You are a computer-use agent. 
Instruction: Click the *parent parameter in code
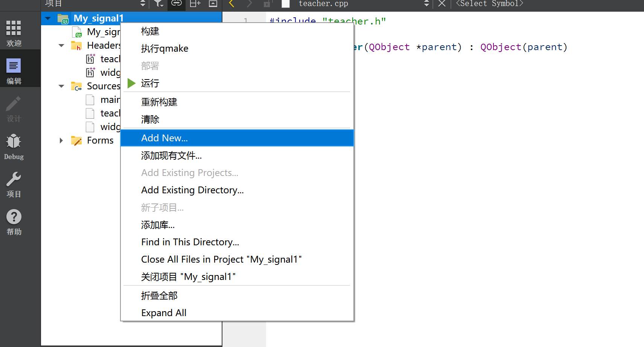pos(436,47)
